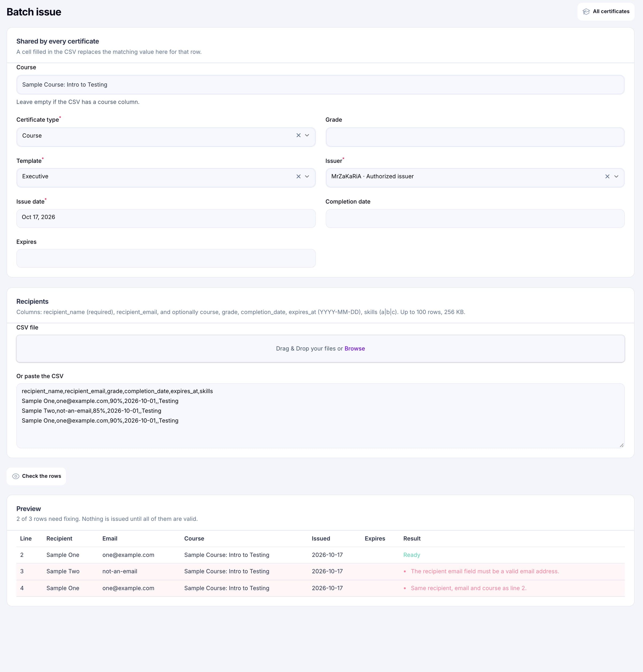This screenshot has height=672, width=643.
Task: Open the Template dropdown chevron
Action: (307, 176)
